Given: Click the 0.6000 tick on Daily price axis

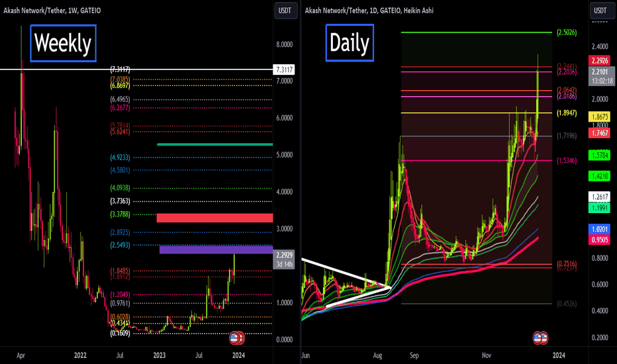Looking at the screenshot, I should (x=600, y=284).
